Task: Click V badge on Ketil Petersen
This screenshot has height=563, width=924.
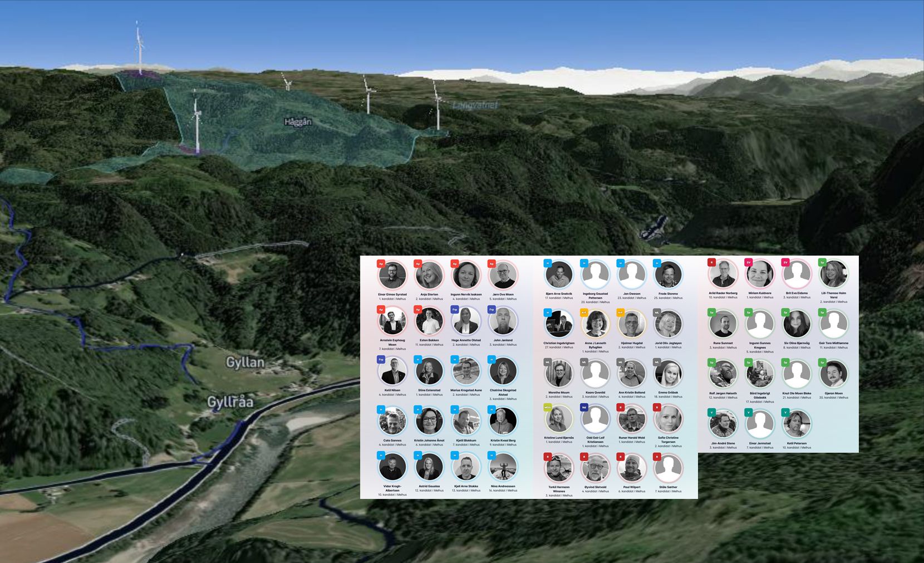Action: pyautogui.click(x=785, y=413)
